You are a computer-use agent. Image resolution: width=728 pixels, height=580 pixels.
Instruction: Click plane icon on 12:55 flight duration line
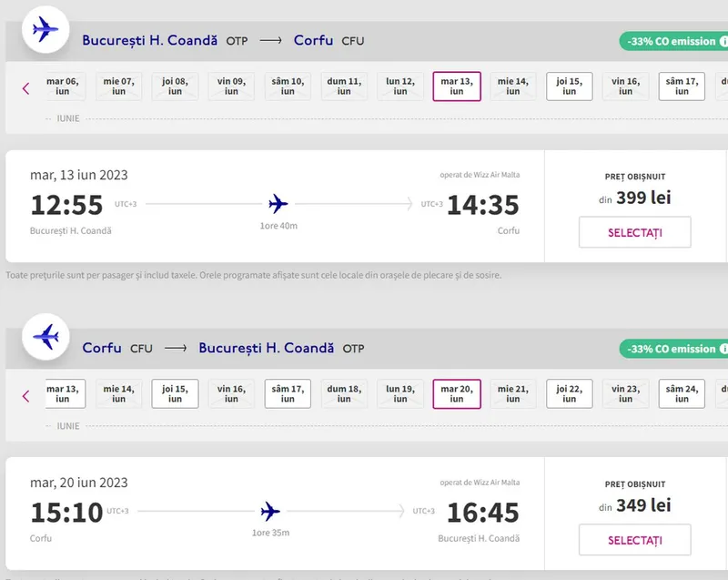tap(278, 204)
